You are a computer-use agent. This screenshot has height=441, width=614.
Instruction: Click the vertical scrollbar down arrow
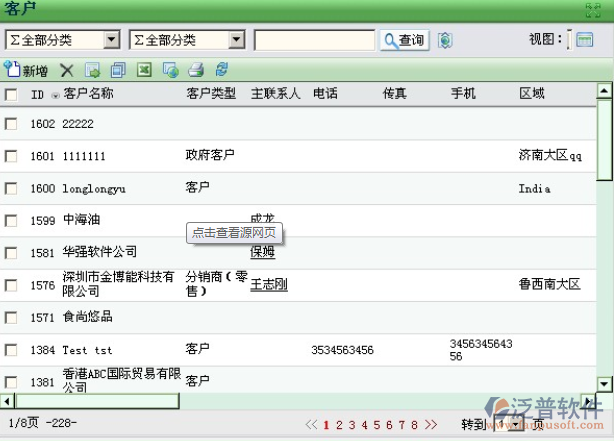pyautogui.click(x=604, y=384)
